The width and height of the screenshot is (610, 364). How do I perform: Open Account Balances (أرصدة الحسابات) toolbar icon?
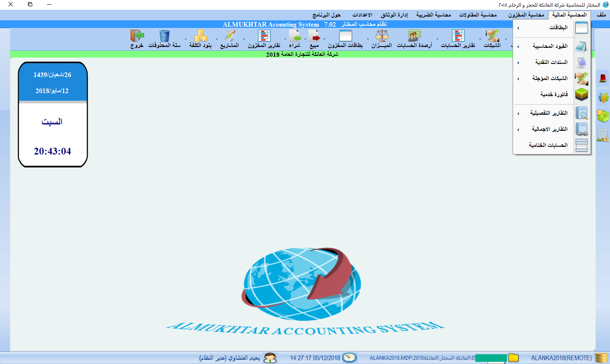[x=414, y=36]
